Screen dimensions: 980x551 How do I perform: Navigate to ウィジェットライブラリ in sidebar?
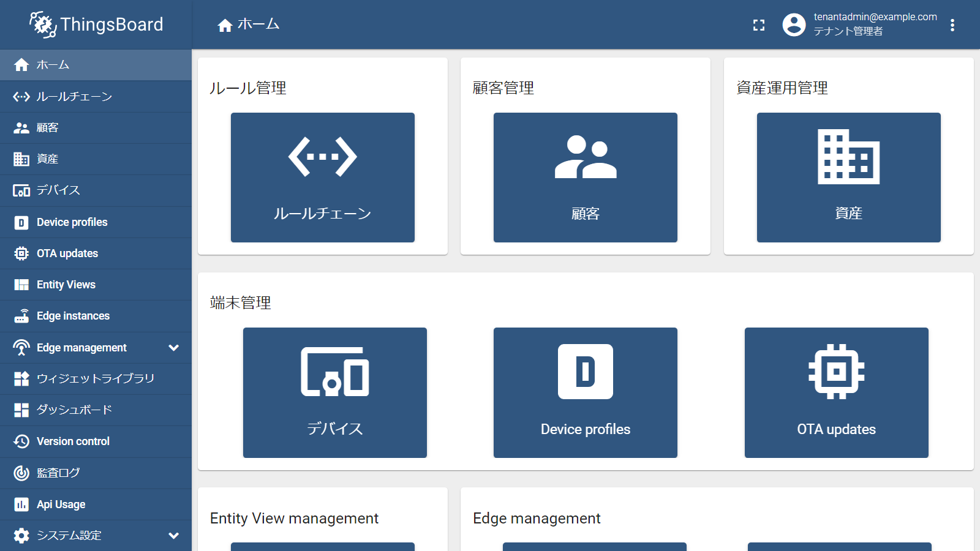click(96, 379)
